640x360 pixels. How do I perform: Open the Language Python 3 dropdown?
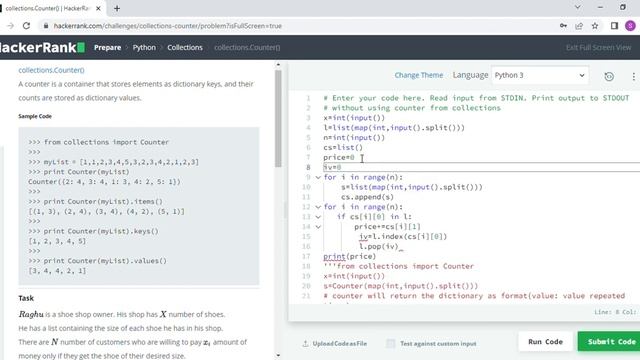(540, 76)
